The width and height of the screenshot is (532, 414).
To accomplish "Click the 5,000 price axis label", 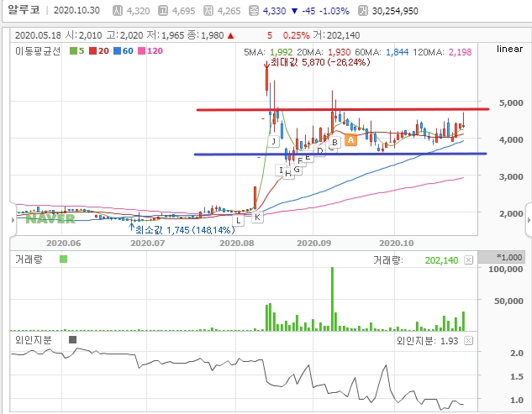I will [511, 102].
